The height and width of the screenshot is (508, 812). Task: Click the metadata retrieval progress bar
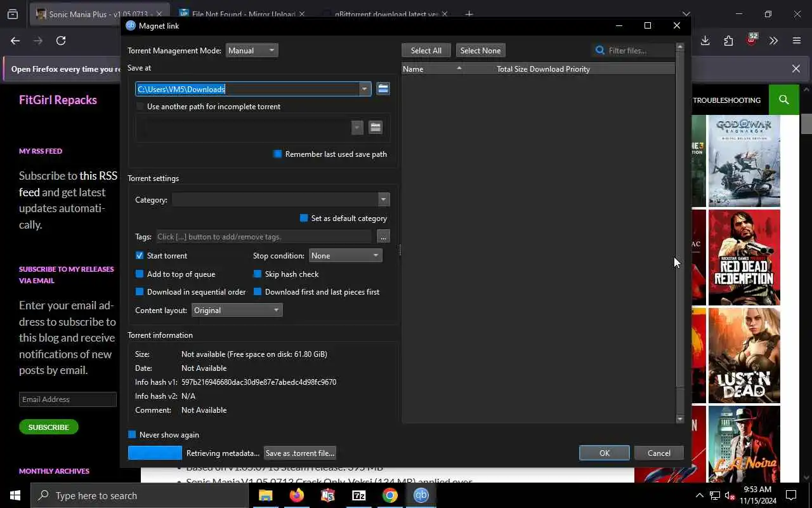point(155,453)
